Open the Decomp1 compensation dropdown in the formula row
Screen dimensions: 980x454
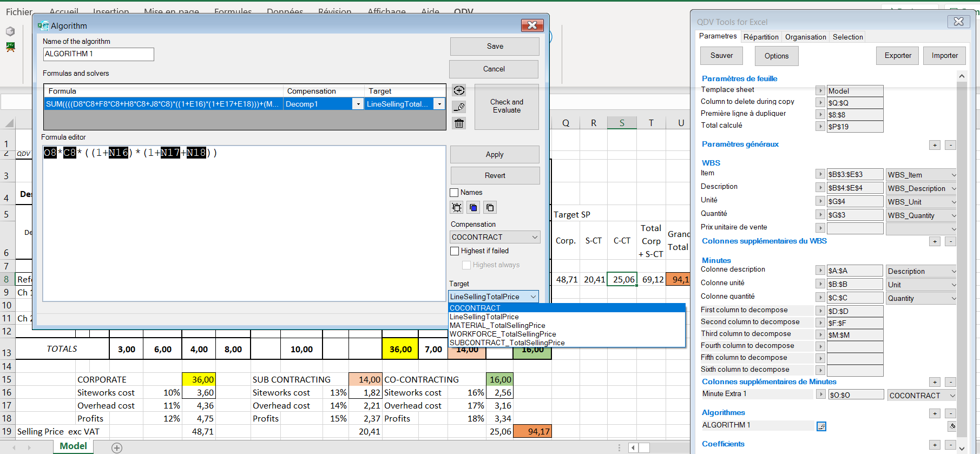[358, 104]
